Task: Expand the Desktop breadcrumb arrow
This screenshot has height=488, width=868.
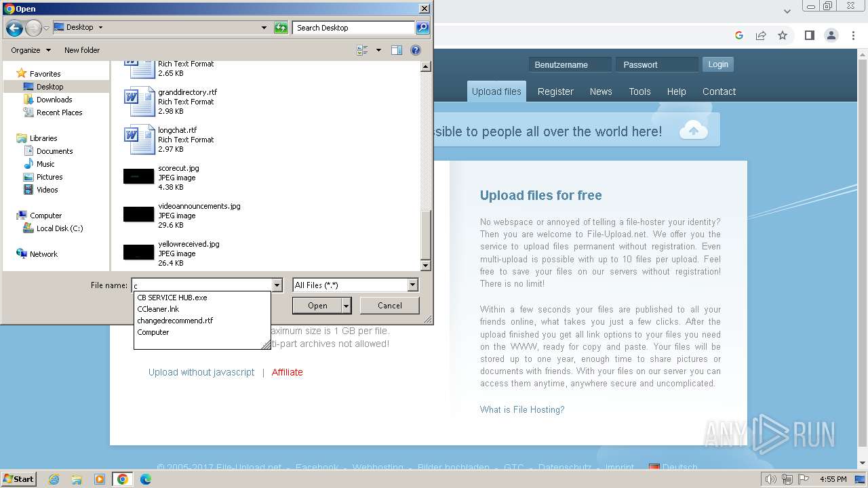Action: [100, 28]
